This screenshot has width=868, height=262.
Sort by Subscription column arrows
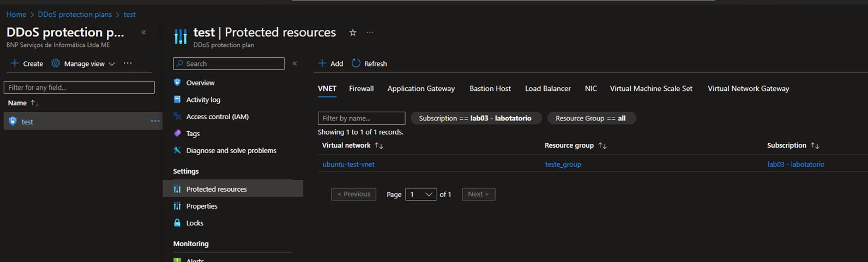(815, 145)
